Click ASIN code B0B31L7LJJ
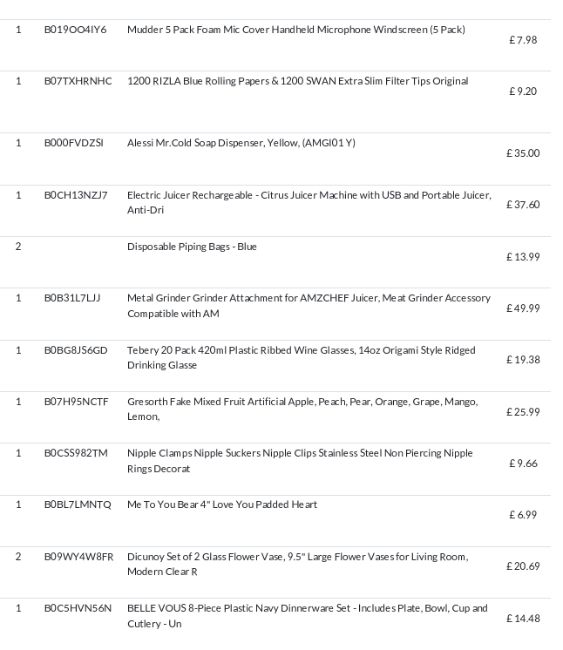The height and width of the screenshot is (650, 563). (x=72, y=298)
